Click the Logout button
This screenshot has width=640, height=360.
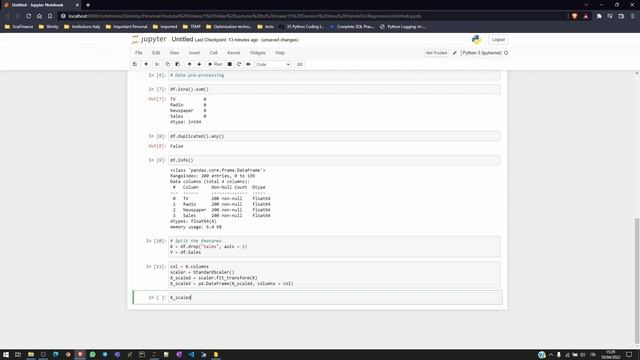[498, 40]
